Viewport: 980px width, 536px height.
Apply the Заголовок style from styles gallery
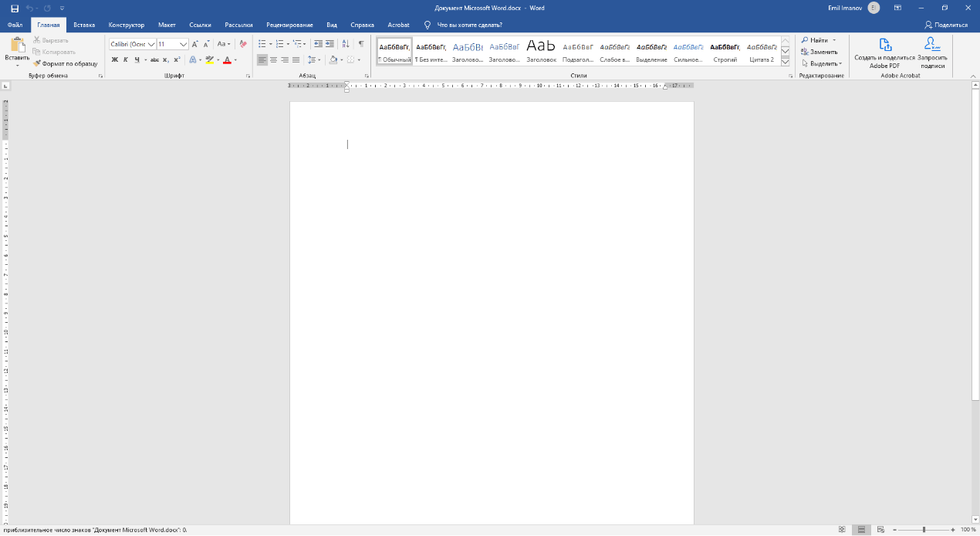[541, 51]
